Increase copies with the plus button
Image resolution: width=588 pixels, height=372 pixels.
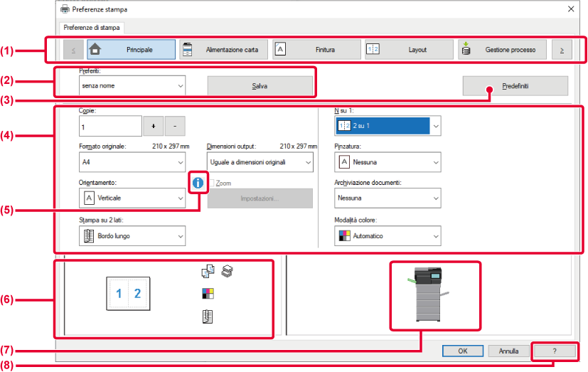pos(152,126)
